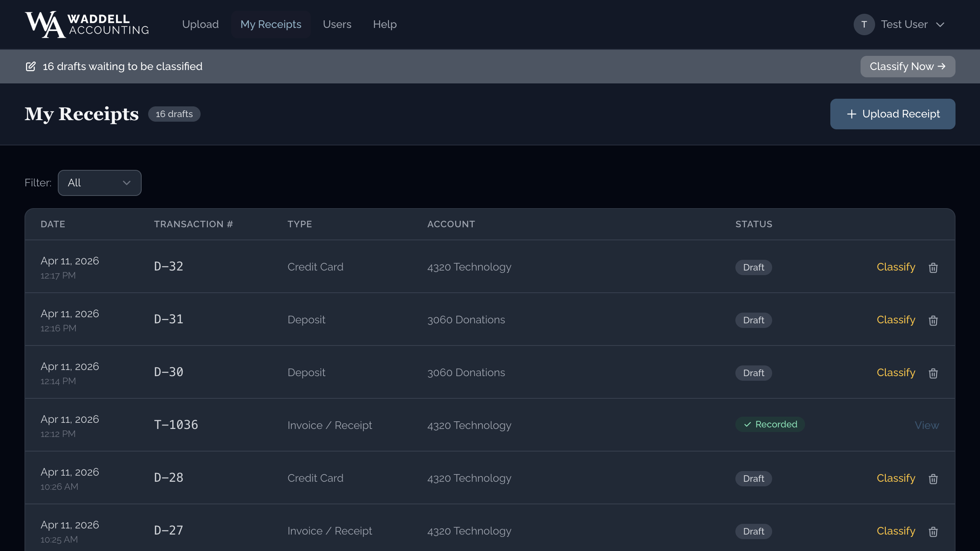Click 3060 Donations account in D-30 row
Screen dimensions: 980x551
466,373
